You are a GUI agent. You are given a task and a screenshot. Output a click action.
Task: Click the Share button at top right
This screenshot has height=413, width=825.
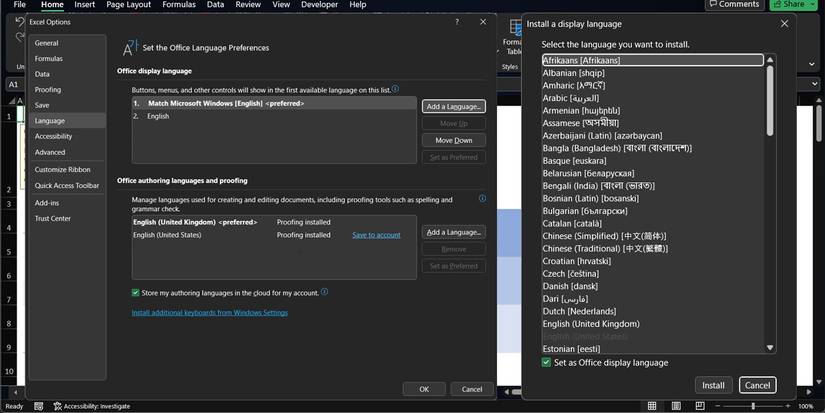coord(789,5)
